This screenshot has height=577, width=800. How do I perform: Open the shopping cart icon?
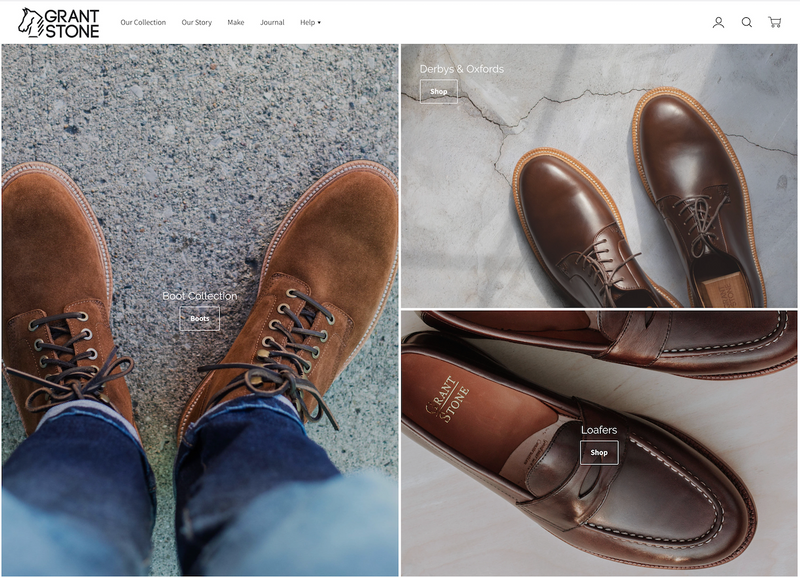tap(774, 22)
